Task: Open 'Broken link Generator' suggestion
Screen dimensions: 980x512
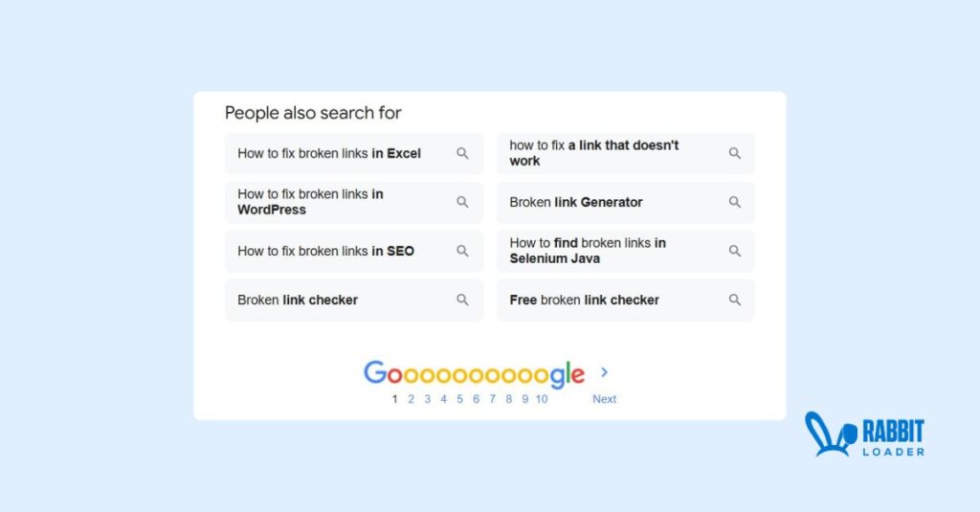Action: pos(626,202)
